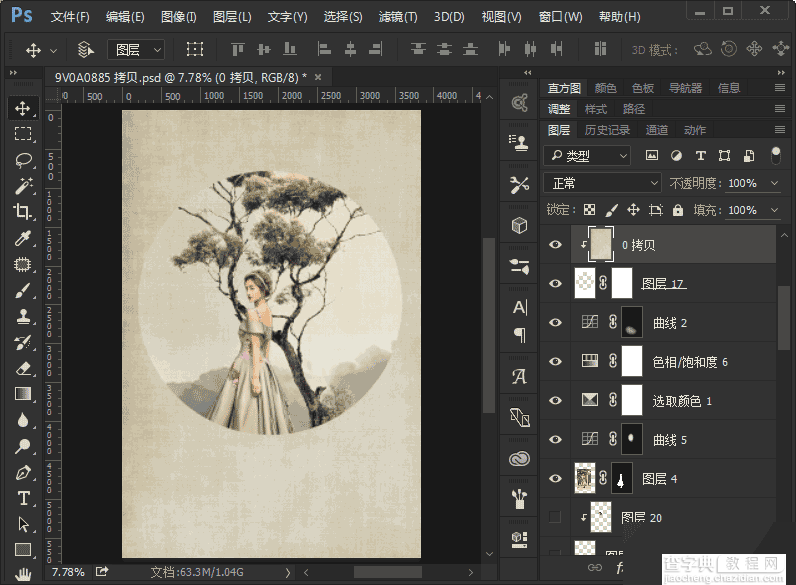
Task: Select the History Brush tool
Action: 22,342
